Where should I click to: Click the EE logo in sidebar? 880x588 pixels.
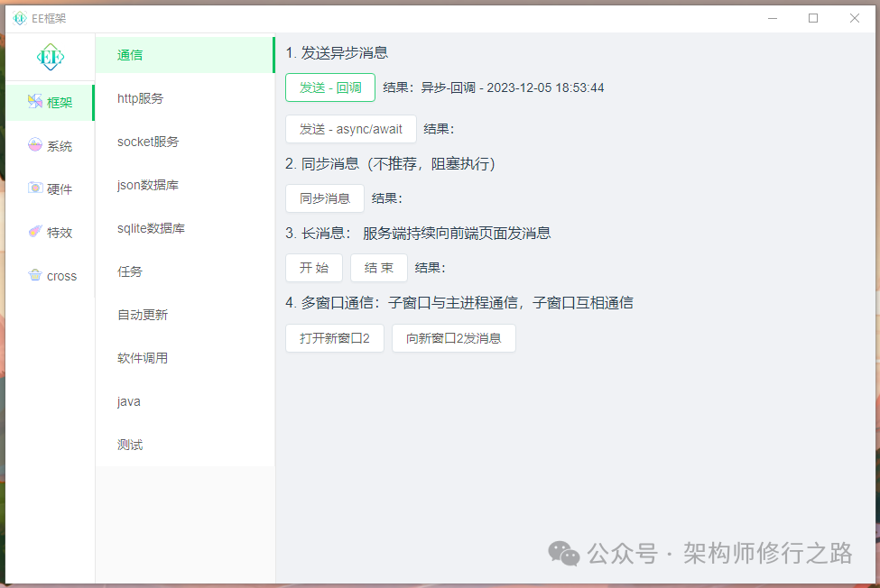(51, 57)
